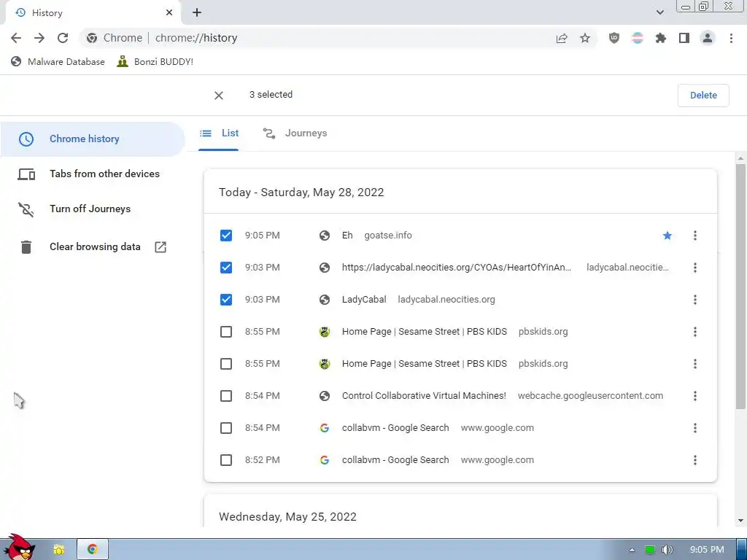
Task: Click the Angry Birds start button
Action: click(19, 547)
